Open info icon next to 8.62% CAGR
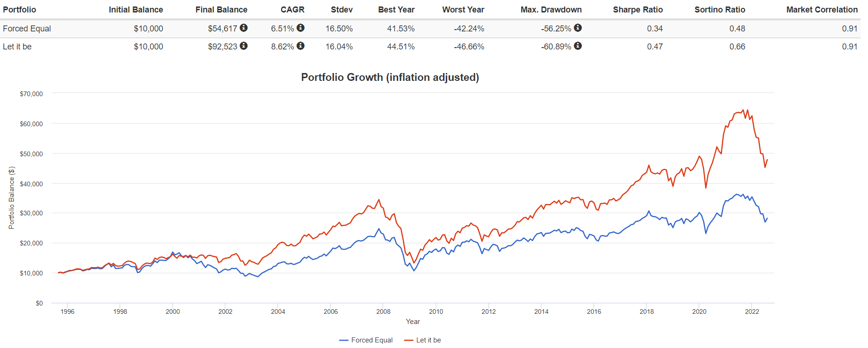868x348 pixels. pos(301,46)
